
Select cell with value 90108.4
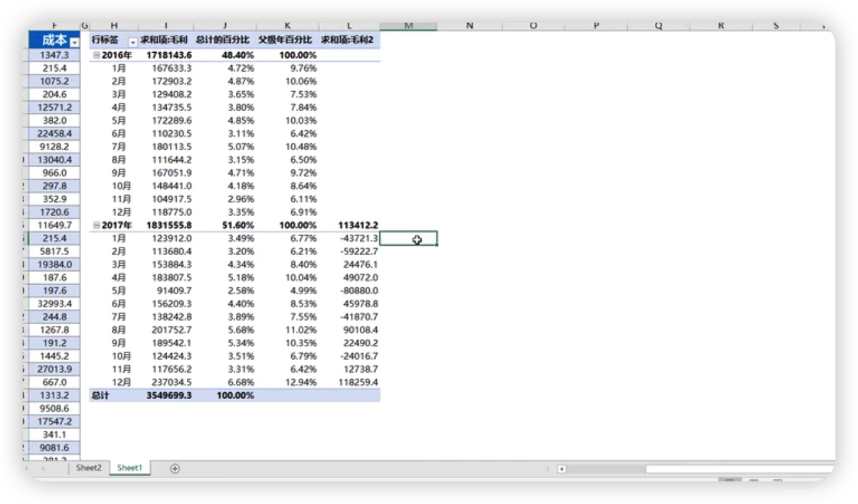coord(349,330)
